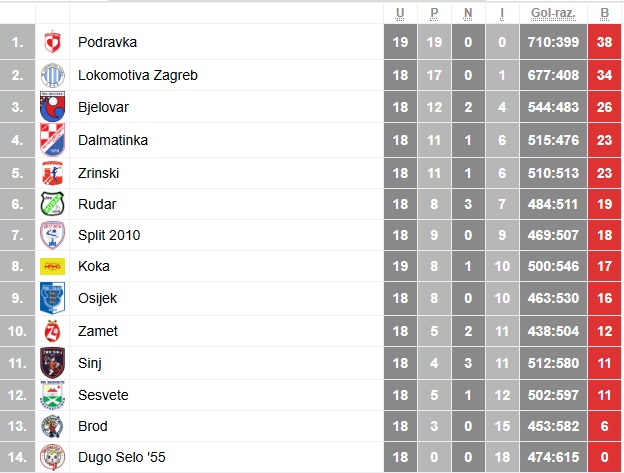Click Podravka's 38 points cell
This screenshot has height=473, width=624.
604,43
